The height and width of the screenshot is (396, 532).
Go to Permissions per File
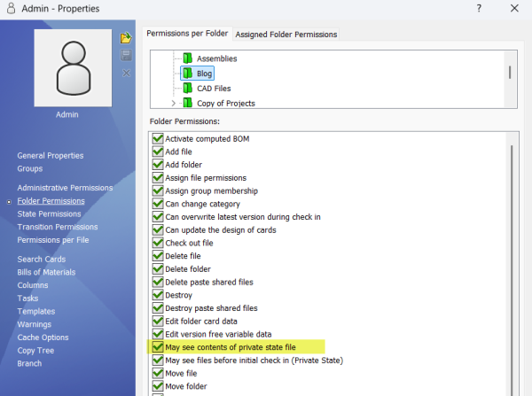coord(53,240)
